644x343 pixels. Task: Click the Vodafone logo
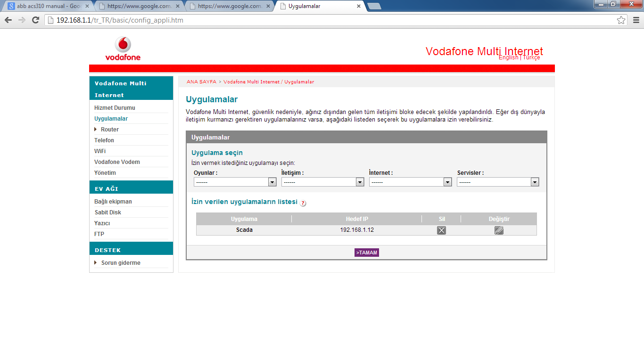pyautogui.click(x=123, y=49)
